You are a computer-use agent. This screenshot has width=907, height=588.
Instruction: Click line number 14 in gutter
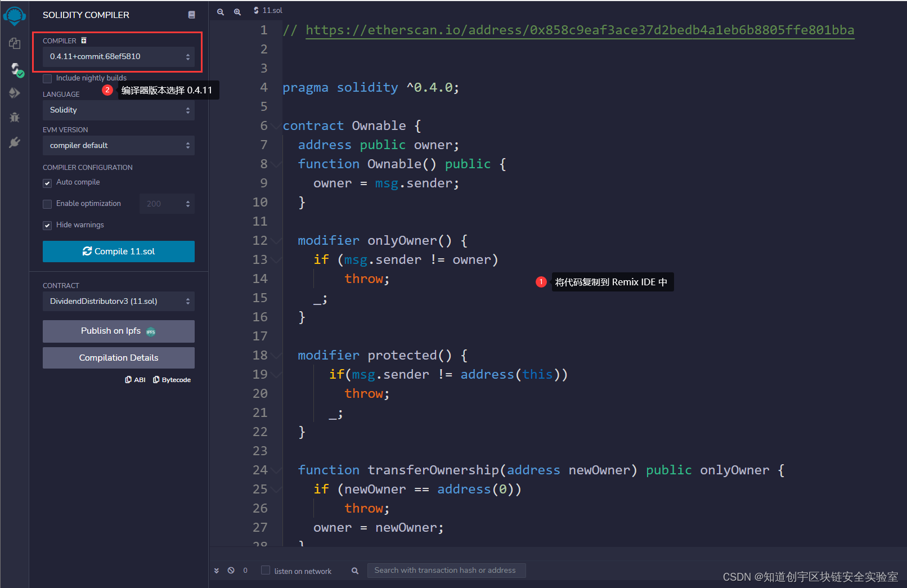pos(260,279)
